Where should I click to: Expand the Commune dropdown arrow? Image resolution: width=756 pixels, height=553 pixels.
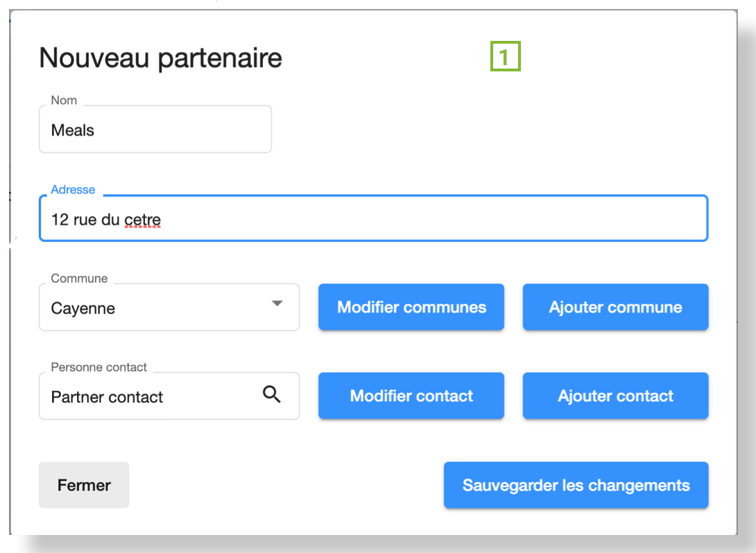(x=277, y=304)
